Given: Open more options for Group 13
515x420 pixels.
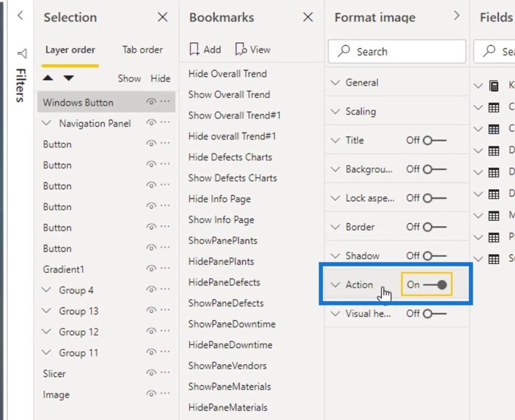Looking at the screenshot, I should coord(165,310).
